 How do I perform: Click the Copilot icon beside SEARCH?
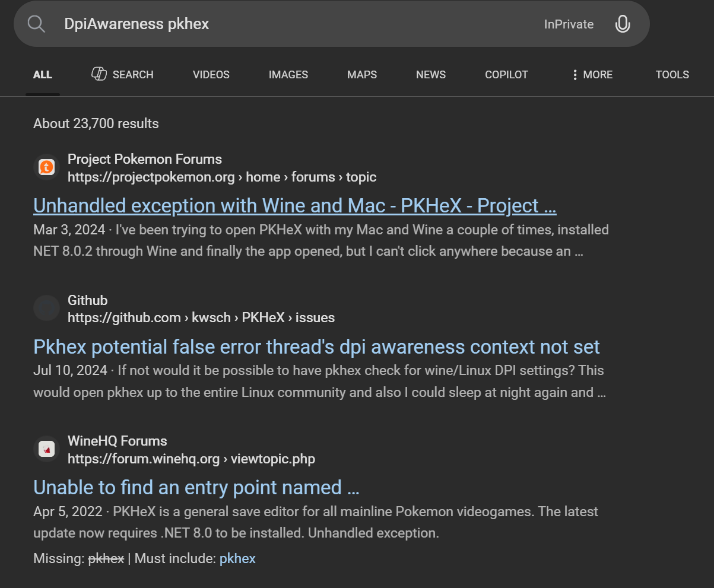click(99, 74)
